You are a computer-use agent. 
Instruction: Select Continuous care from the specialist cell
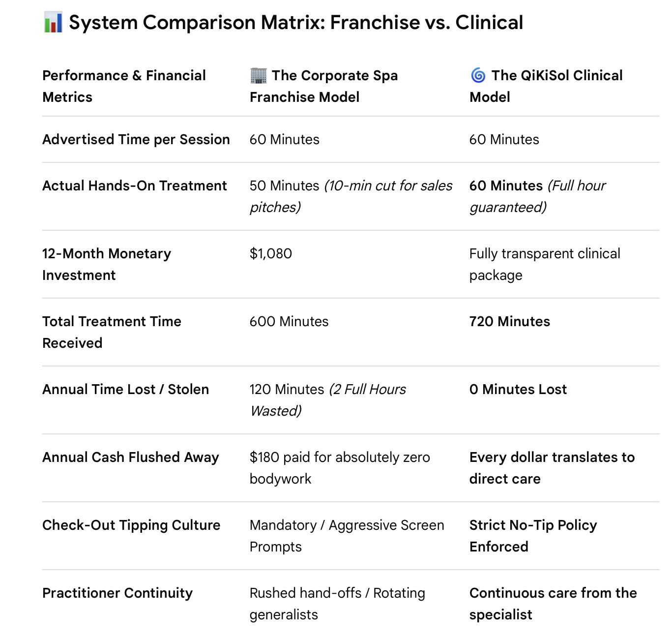coord(553,604)
